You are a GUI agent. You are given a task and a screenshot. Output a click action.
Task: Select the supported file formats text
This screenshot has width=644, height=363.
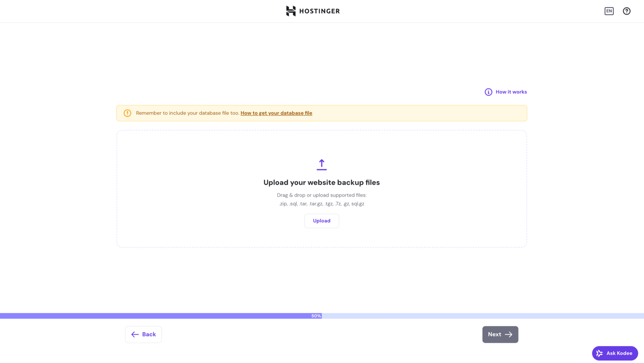click(321, 204)
